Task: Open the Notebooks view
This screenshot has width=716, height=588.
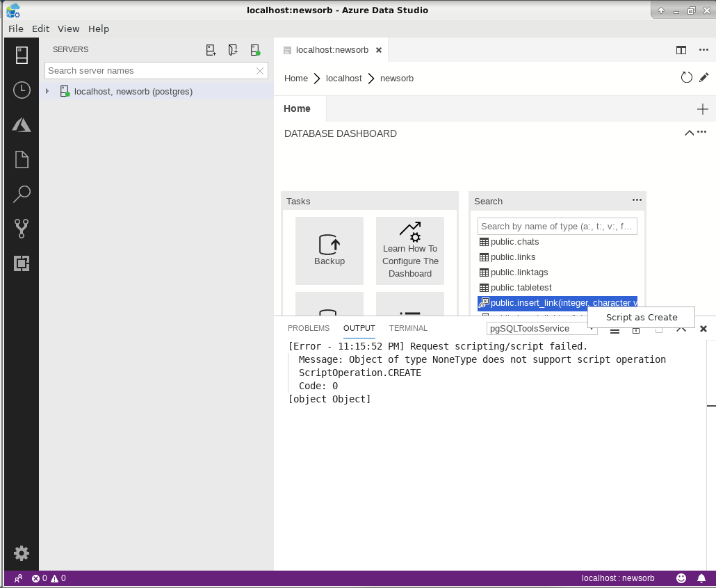Action: [22, 159]
